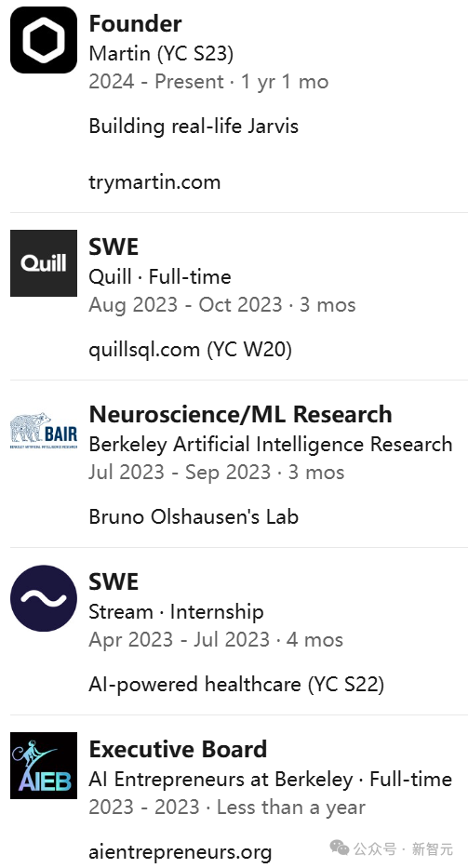Open the Quill company logo
This screenshot has height=868, width=468.
click(x=44, y=263)
